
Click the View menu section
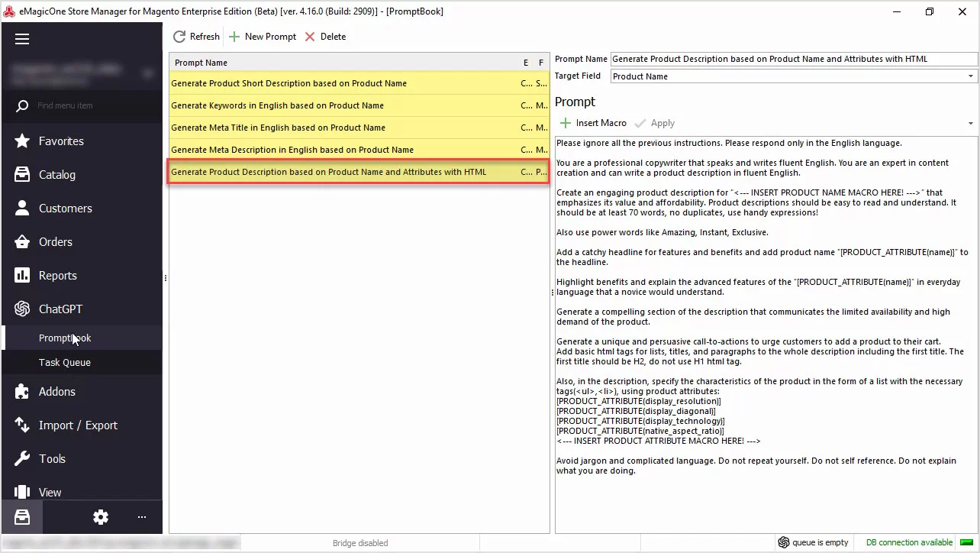click(x=81, y=492)
